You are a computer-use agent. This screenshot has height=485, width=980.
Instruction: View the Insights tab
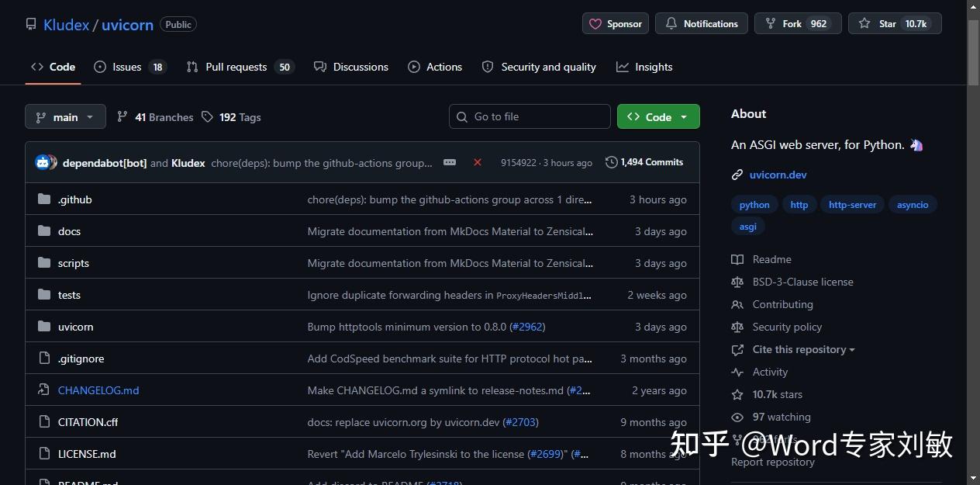tap(644, 67)
